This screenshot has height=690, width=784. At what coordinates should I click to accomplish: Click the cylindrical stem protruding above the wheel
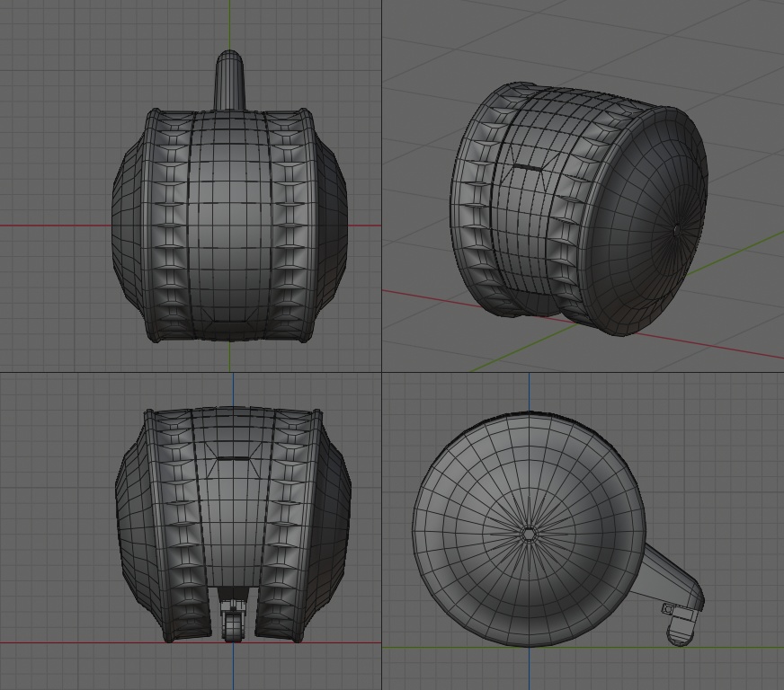229,80
